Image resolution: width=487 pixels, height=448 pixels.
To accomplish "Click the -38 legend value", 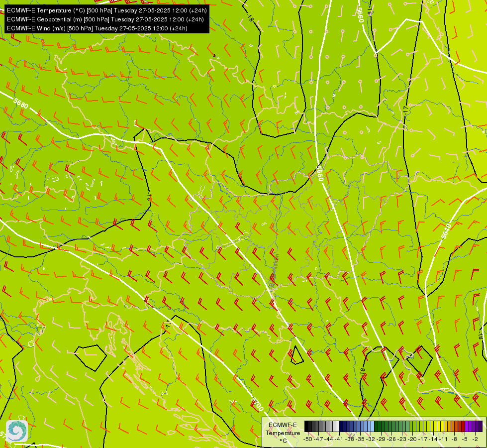I will click(350, 439).
